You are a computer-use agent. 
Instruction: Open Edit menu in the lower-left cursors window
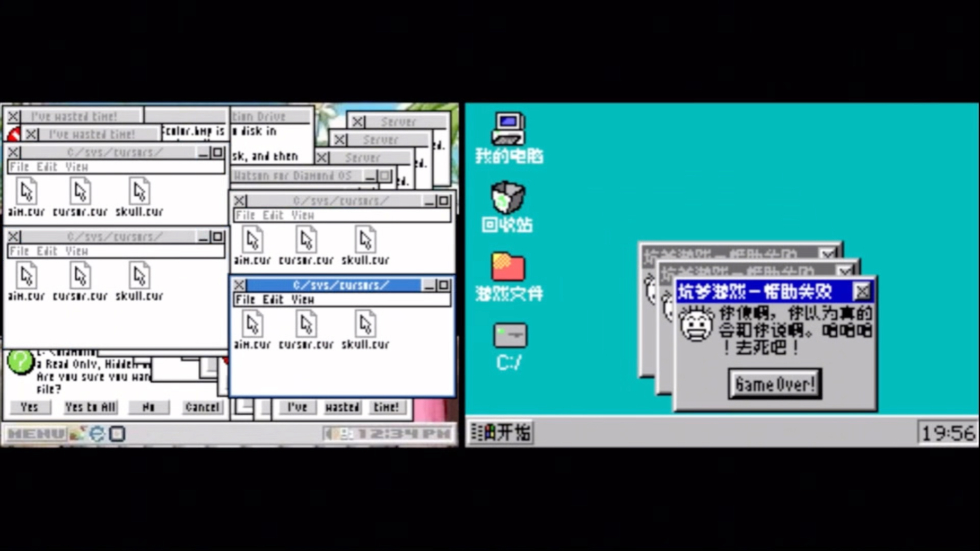click(47, 251)
